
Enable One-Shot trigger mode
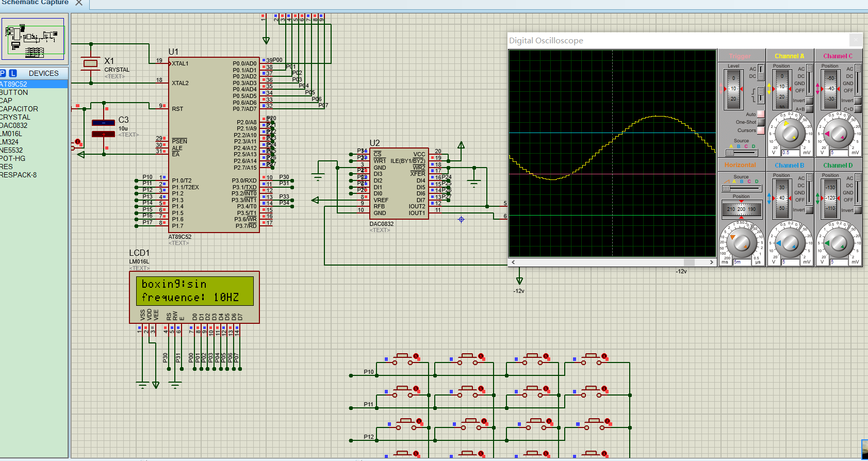coord(761,122)
